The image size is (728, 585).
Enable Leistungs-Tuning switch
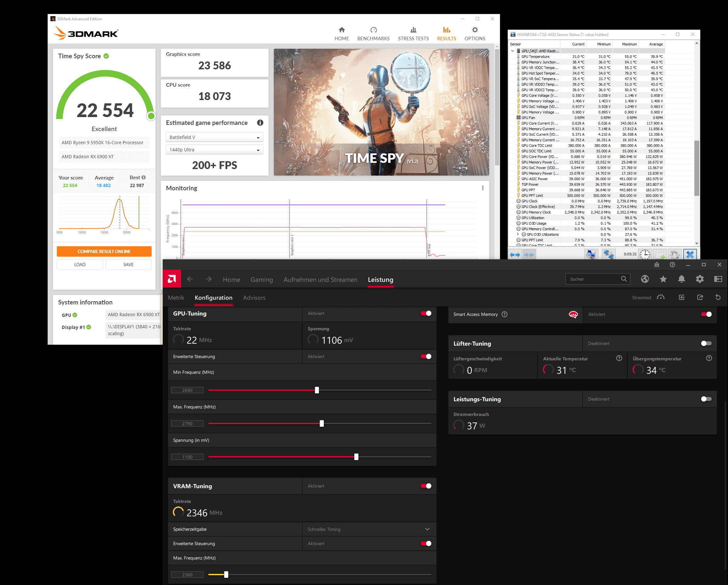coord(706,399)
